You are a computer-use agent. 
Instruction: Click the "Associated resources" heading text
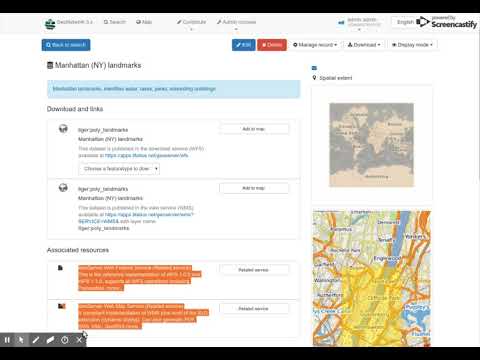coord(78,250)
